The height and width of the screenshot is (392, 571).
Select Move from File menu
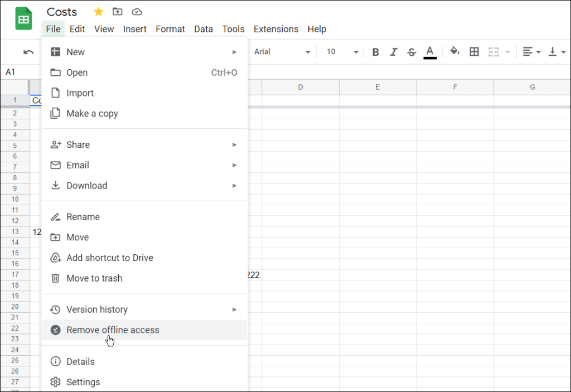[x=144, y=237]
